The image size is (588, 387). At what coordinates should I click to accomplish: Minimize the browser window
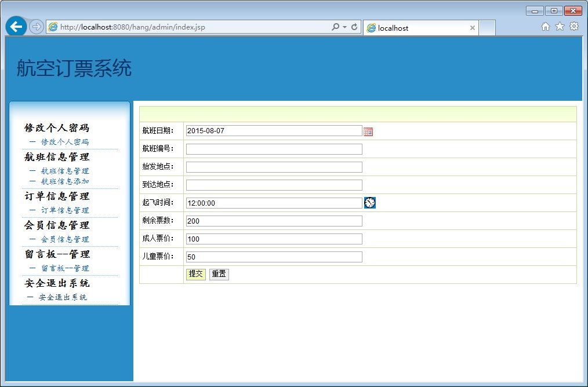click(535, 11)
